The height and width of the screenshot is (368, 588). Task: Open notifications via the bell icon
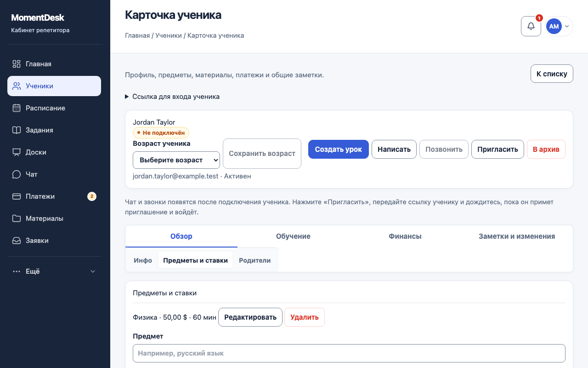531,26
